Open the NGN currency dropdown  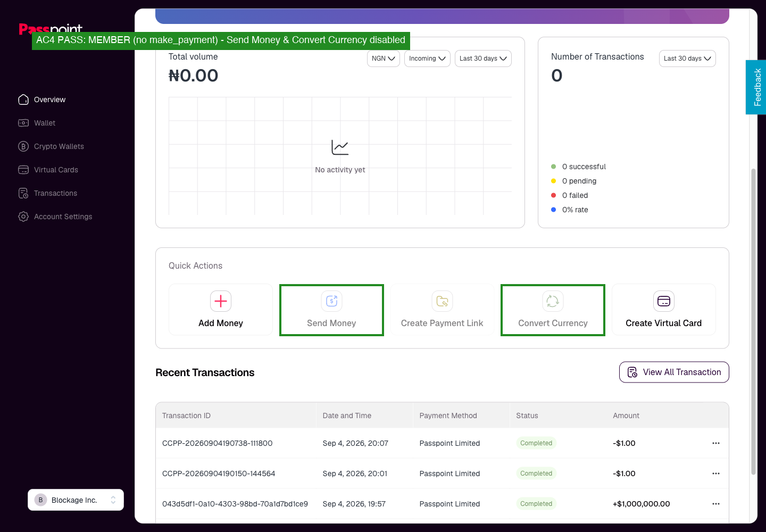[x=384, y=59]
